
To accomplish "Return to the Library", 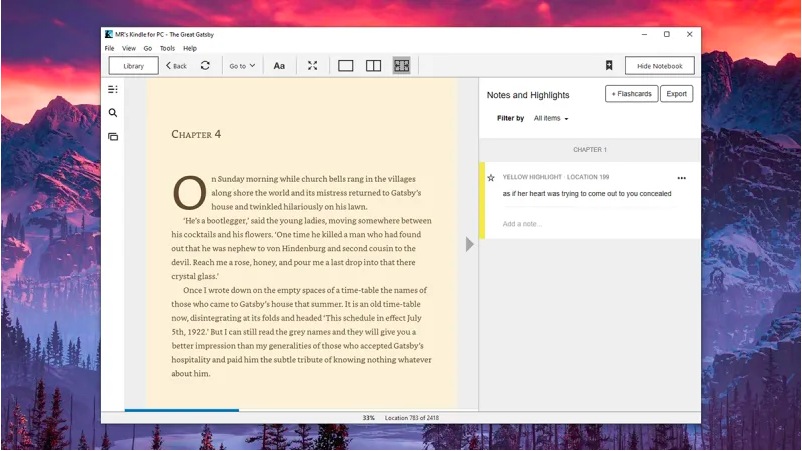I will [133, 66].
